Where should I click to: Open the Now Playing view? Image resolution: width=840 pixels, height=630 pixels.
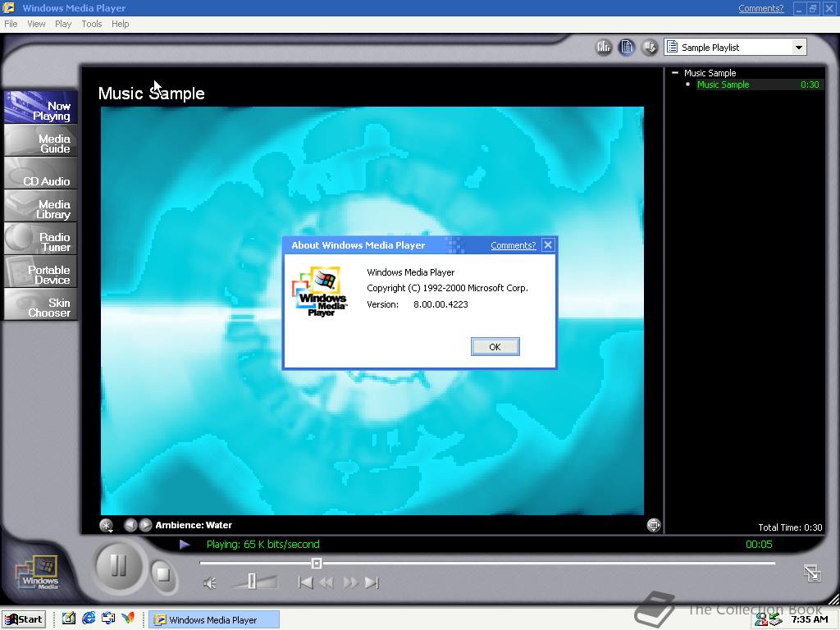pos(41,107)
